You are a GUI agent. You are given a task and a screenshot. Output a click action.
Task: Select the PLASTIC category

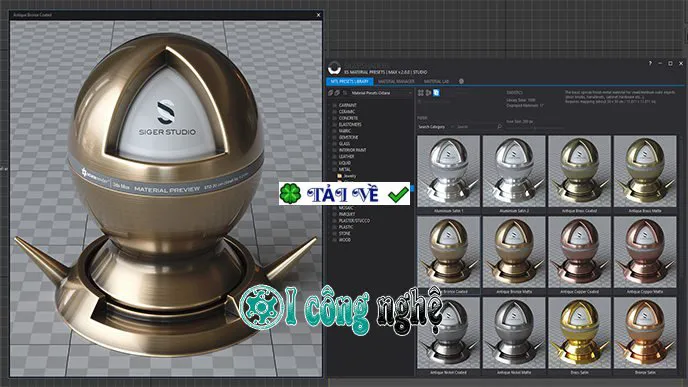coord(346,227)
